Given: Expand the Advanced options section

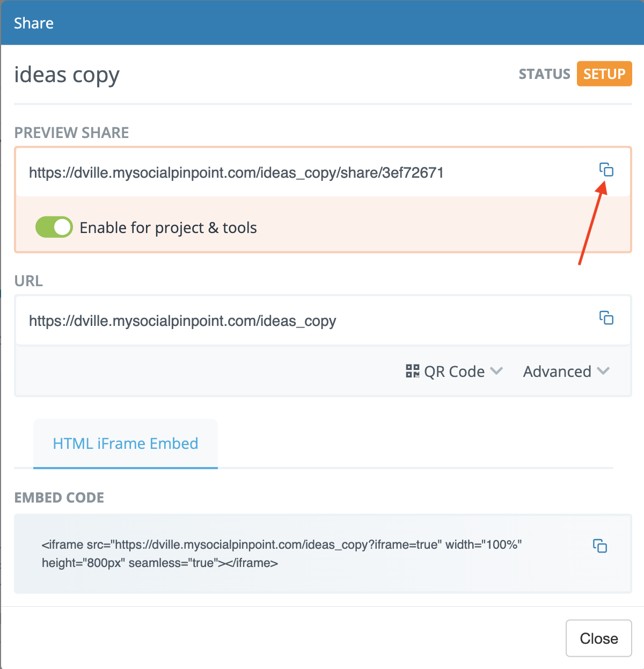Looking at the screenshot, I should point(566,371).
